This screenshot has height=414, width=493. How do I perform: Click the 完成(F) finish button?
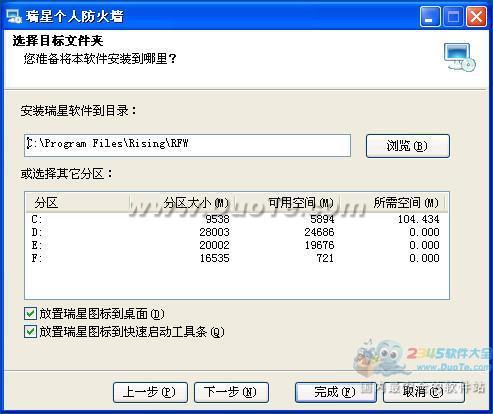(x=335, y=392)
